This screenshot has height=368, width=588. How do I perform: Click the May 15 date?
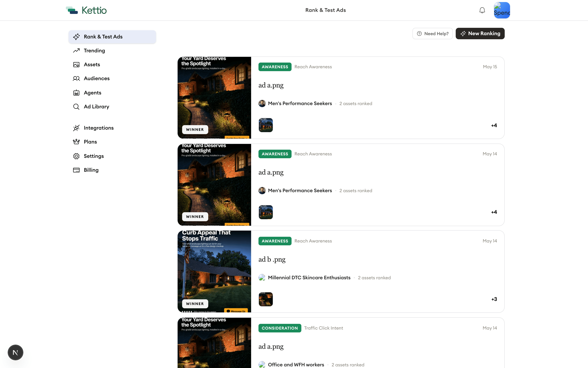(490, 67)
